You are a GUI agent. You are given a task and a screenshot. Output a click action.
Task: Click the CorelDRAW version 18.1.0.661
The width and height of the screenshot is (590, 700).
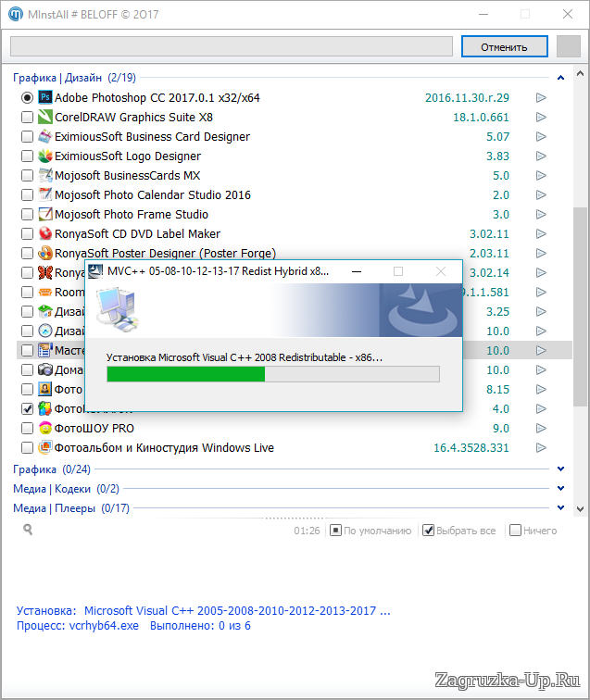click(481, 117)
